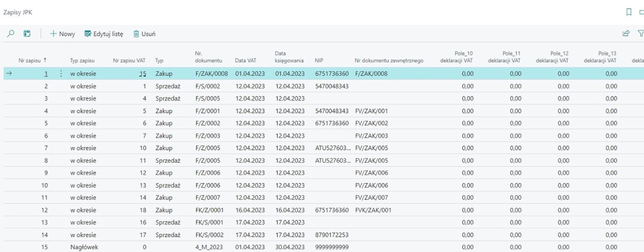Open the search magnifier icon
644x252 pixels.
pyautogui.click(x=11, y=33)
